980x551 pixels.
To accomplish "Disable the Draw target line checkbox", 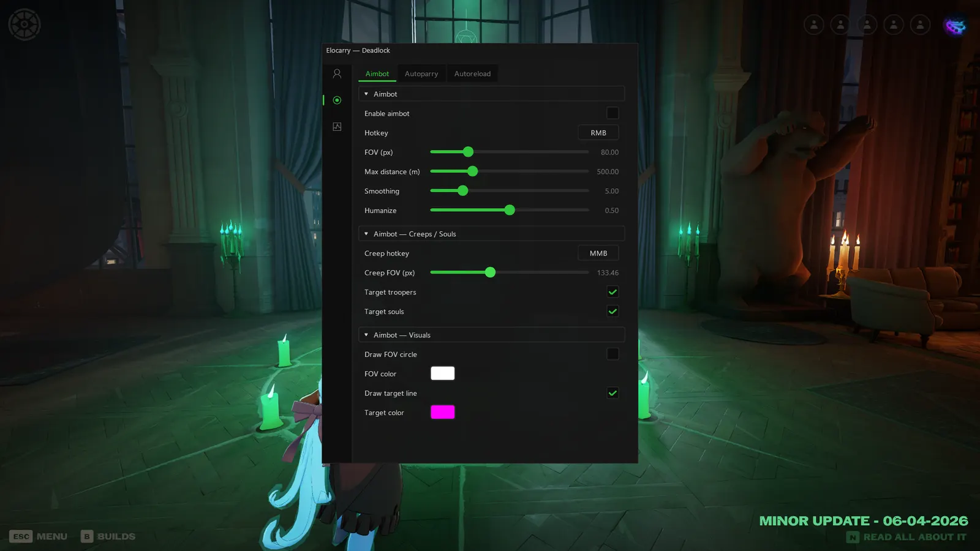I will [612, 393].
